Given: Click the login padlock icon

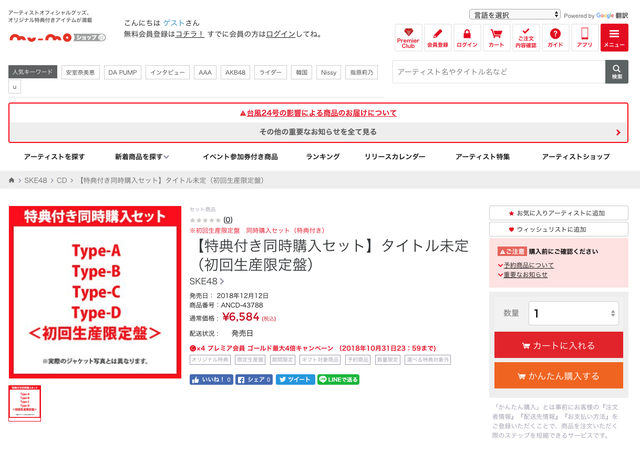Looking at the screenshot, I should (x=467, y=38).
